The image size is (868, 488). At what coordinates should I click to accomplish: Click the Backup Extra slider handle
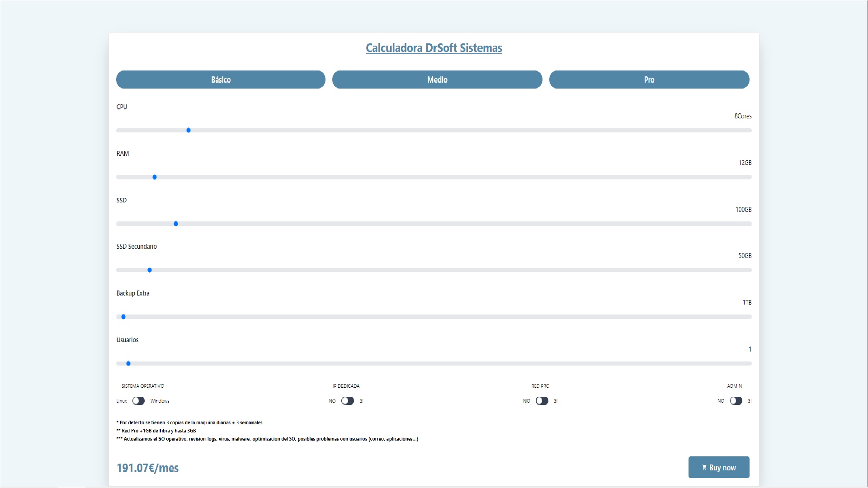123,317
